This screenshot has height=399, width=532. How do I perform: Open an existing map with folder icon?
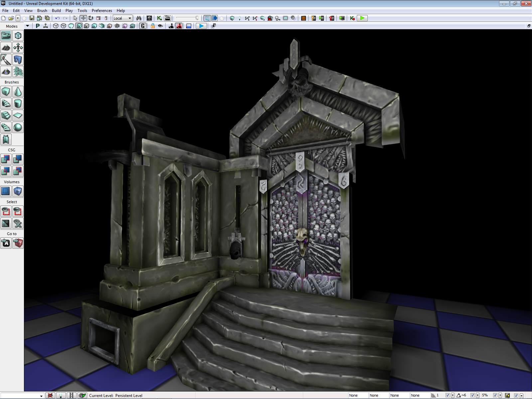(x=11, y=18)
